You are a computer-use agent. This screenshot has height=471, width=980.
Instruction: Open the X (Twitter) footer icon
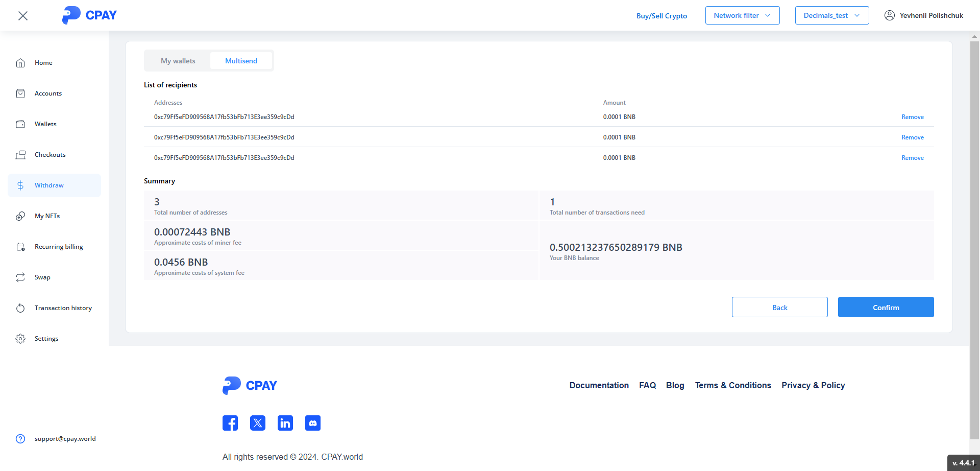tap(258, 423)
